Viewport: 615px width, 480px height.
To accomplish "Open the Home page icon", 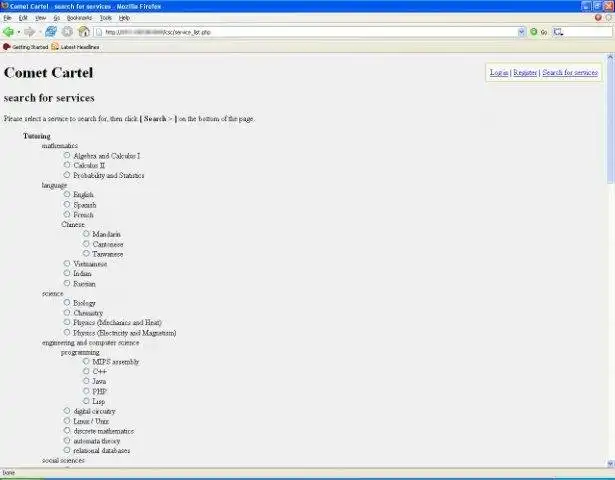I will click(84, 32).
